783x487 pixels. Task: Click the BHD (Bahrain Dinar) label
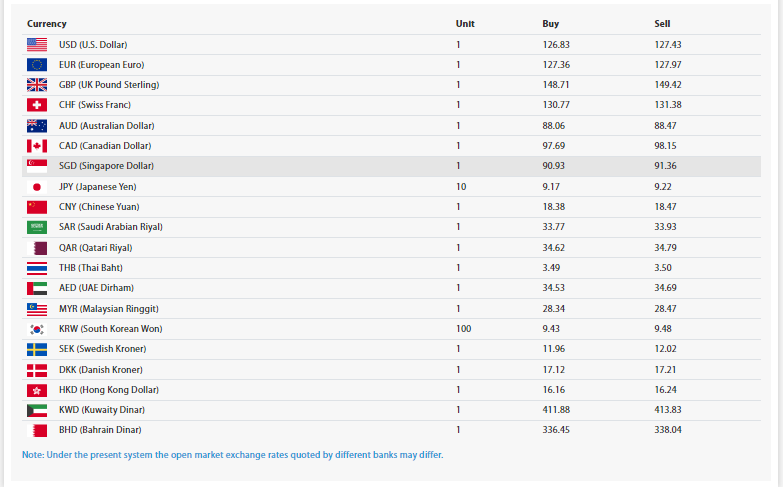[100, 430]
